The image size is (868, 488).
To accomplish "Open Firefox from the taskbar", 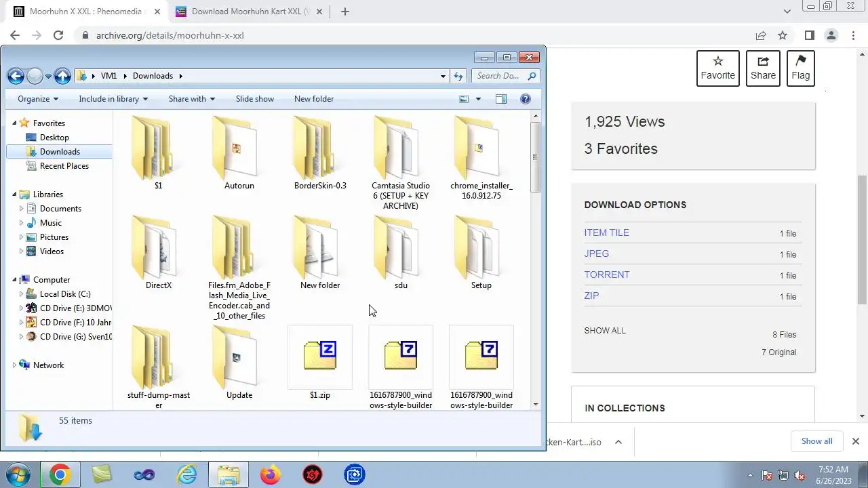I will tap(270, 475).
